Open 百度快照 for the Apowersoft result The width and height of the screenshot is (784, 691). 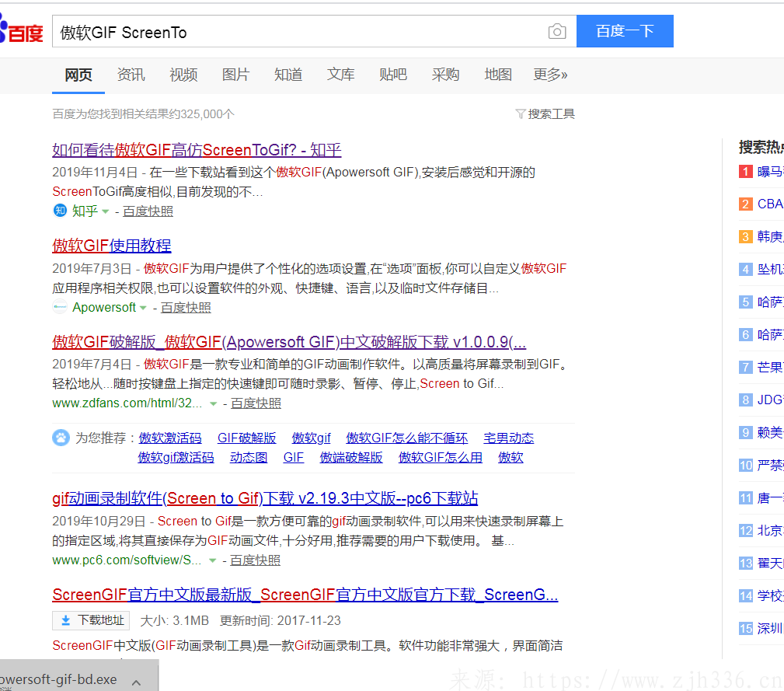click(x=186, y=308)
